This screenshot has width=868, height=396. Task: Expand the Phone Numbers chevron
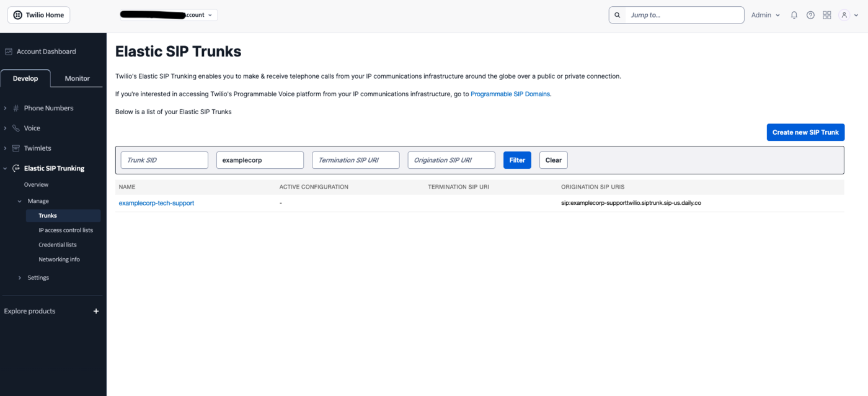[6, 108]
